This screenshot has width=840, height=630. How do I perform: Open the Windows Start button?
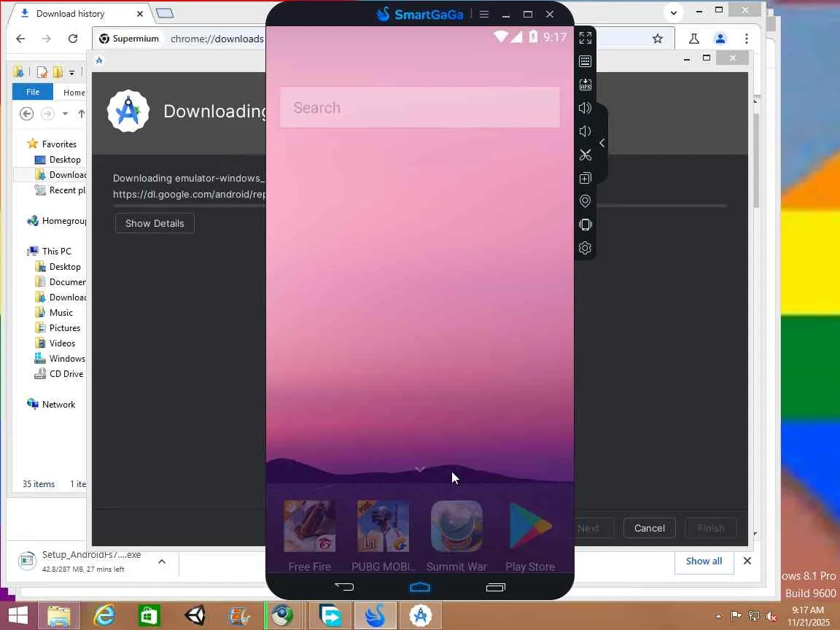click(x=17, y=615)
